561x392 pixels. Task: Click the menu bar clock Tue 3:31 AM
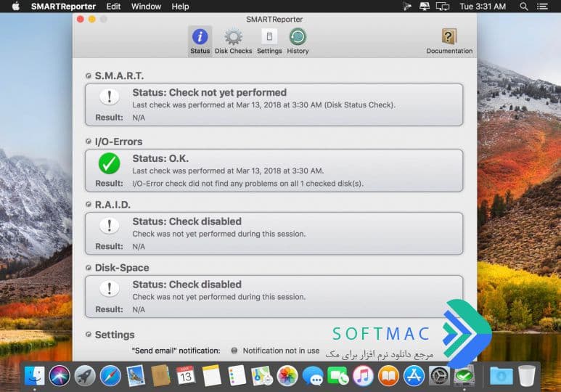483,7
